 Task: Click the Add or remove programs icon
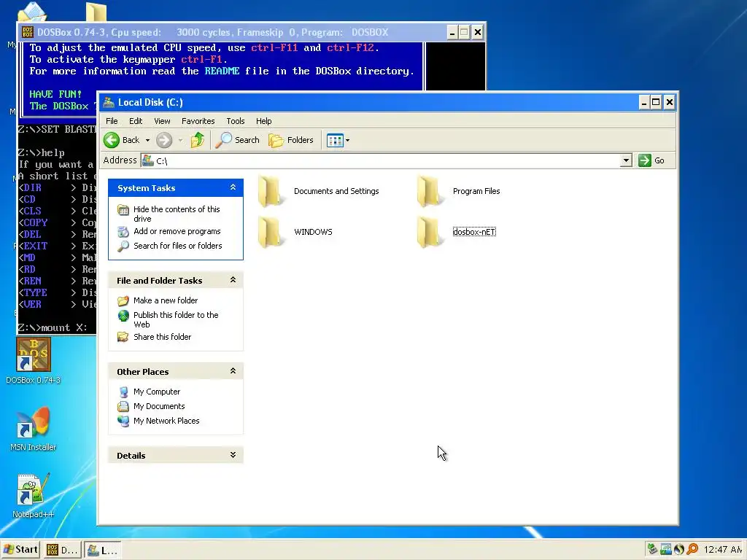pyautogui.click(x=123, y=231)
